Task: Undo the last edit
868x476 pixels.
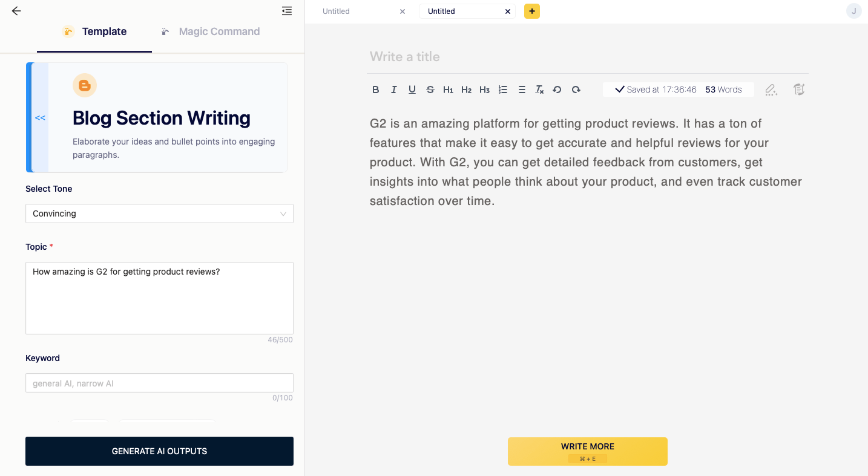Action: tap(557, 90)
